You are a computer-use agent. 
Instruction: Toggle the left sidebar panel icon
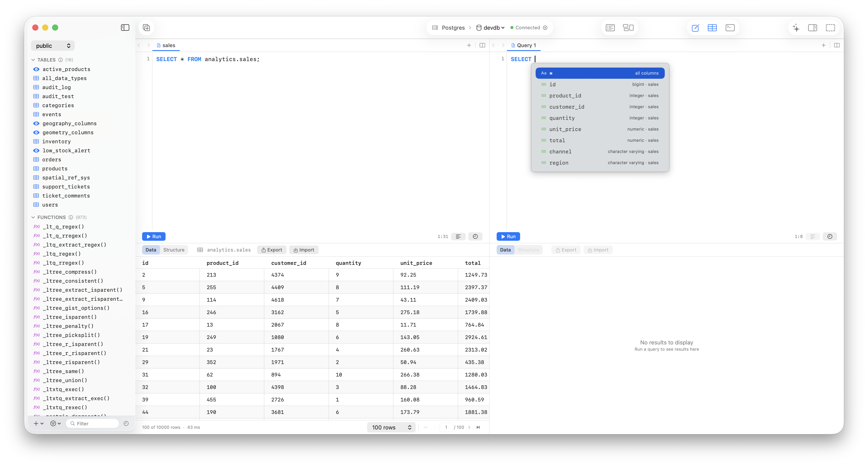(x=125, y=28)
